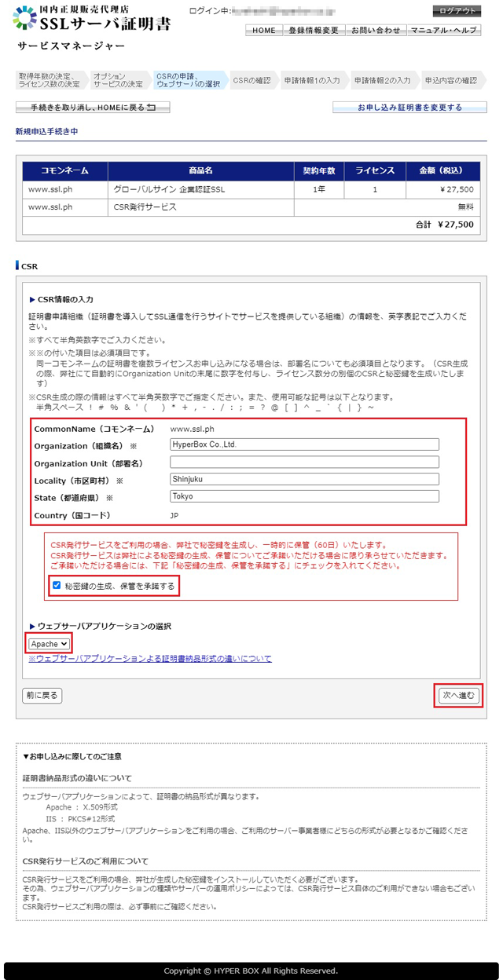Select the オプションサービスの決定 step tab
Screen dimensions: 503x980
[x=118, y=80]
